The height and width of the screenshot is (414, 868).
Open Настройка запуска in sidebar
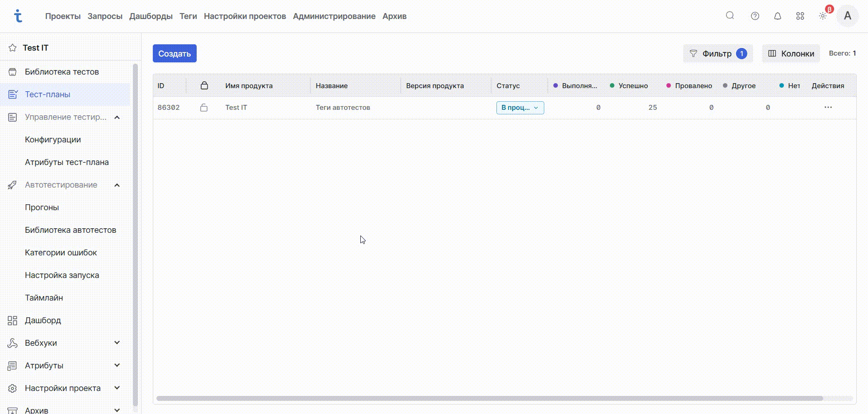tap(62, 275)
